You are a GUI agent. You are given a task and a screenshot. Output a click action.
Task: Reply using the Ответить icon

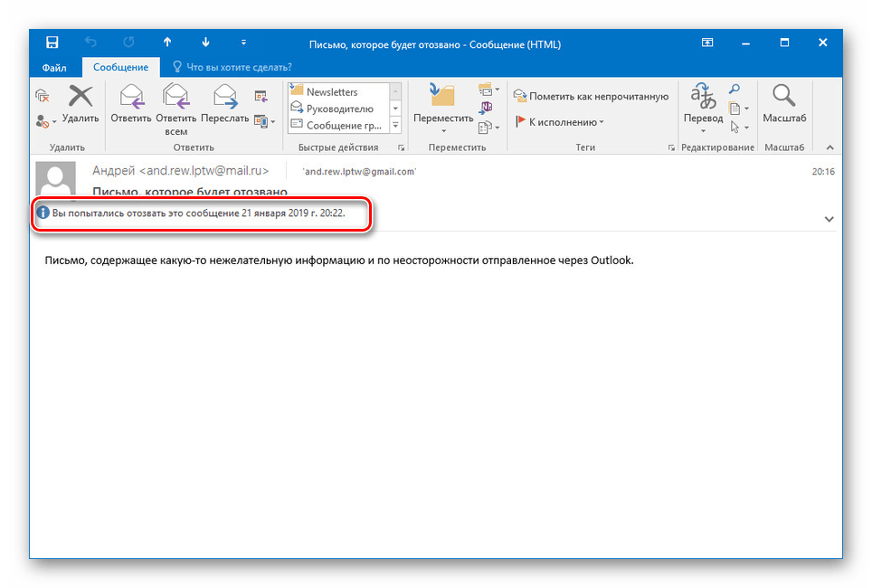click(131, 103)
